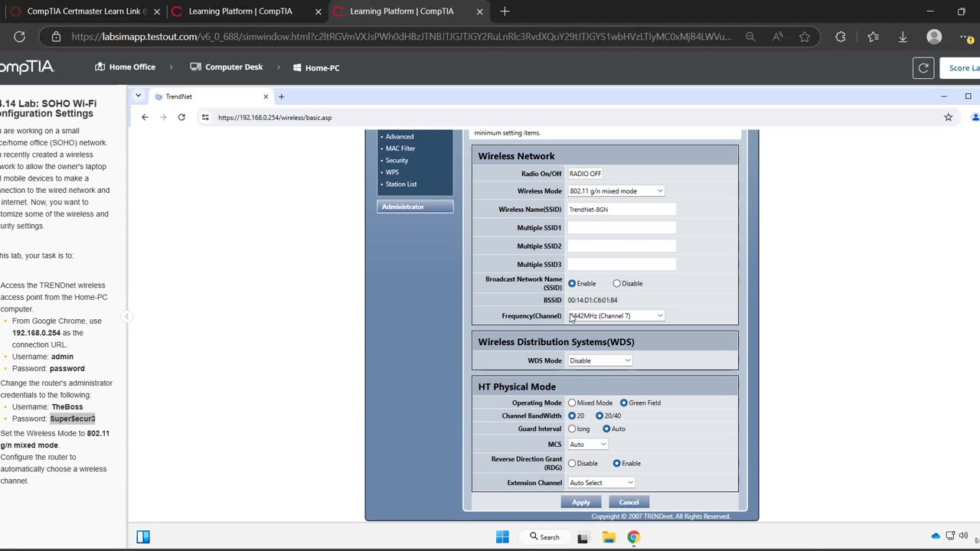The width and height of the screenshot is (980, 551).
Task: Open the Advanced wireless menu item
Action: [399, 136]
